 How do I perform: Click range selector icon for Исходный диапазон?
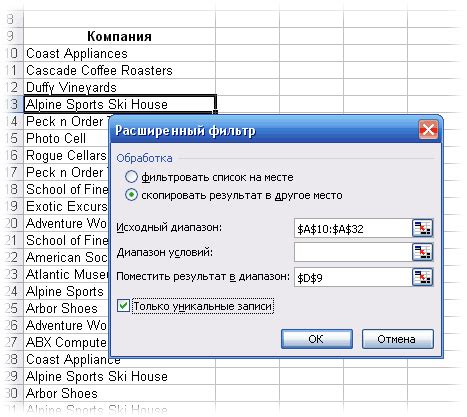point(422,228)
